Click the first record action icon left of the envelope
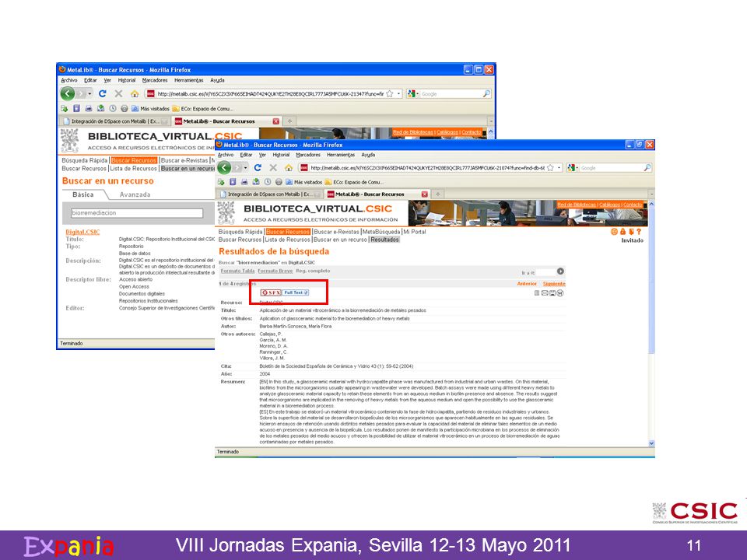The height and width of the screenshot is (560, 747). tap(537, 293)
